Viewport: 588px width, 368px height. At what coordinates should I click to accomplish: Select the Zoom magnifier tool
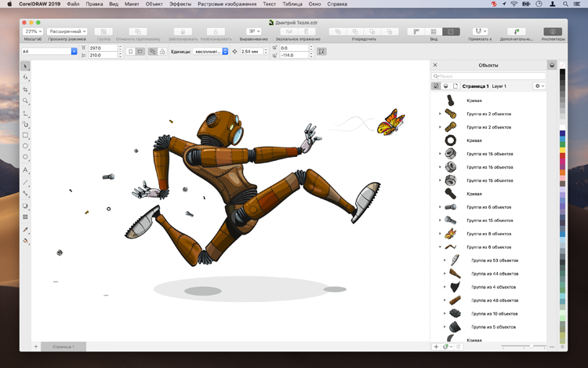click(25, 100)
